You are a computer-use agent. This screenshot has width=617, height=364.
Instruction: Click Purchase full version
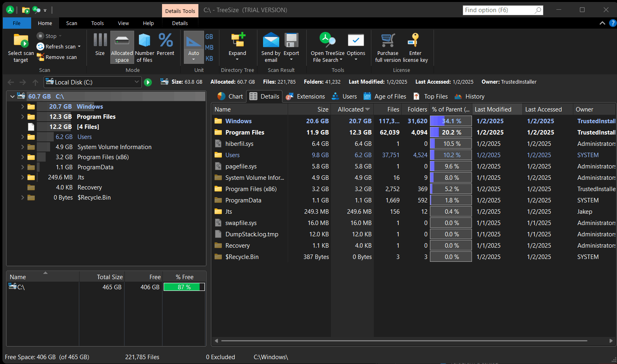(x=388, y=47)
